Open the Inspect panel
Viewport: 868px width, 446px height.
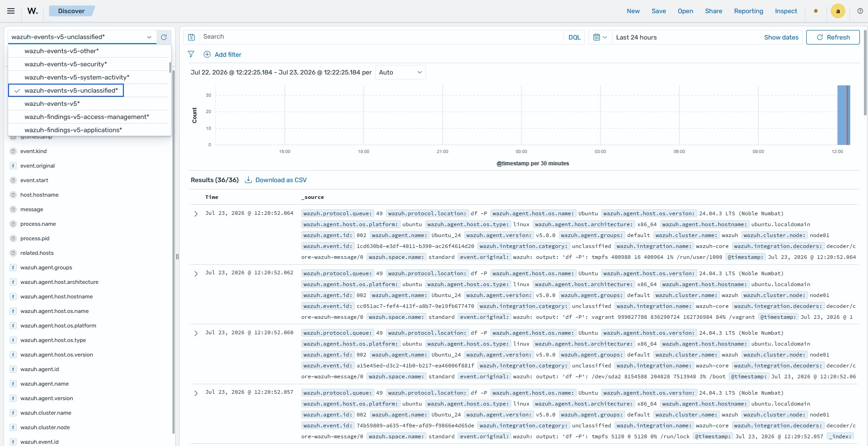point(786,11)
